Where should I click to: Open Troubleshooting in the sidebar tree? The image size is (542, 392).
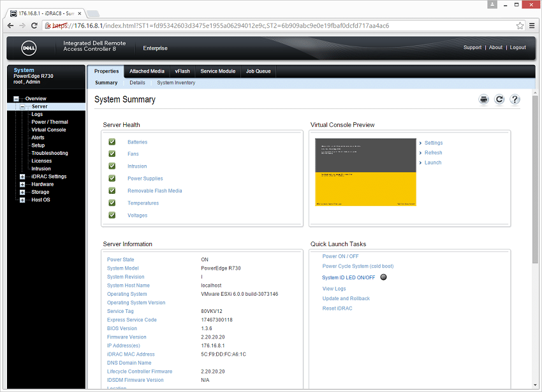pos(50,153)
